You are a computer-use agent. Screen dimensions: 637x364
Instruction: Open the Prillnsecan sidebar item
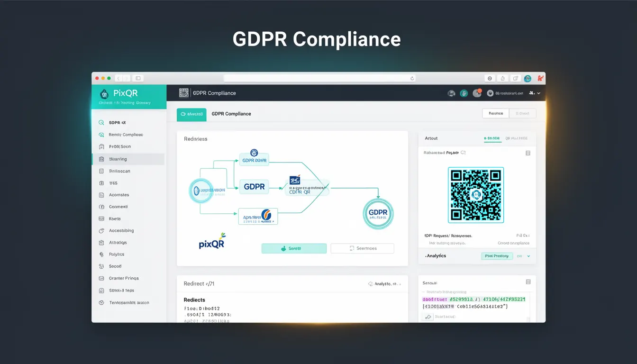click(128, 171)
